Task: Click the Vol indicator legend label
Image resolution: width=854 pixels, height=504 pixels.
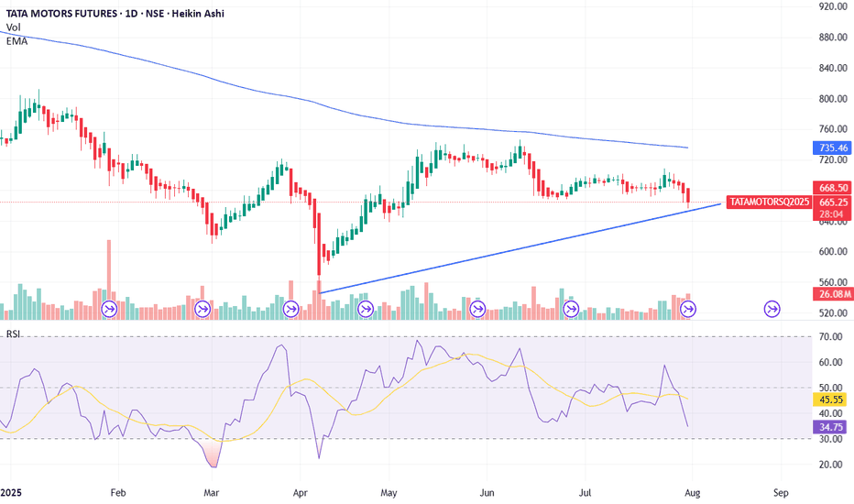Action: (13, 27)
